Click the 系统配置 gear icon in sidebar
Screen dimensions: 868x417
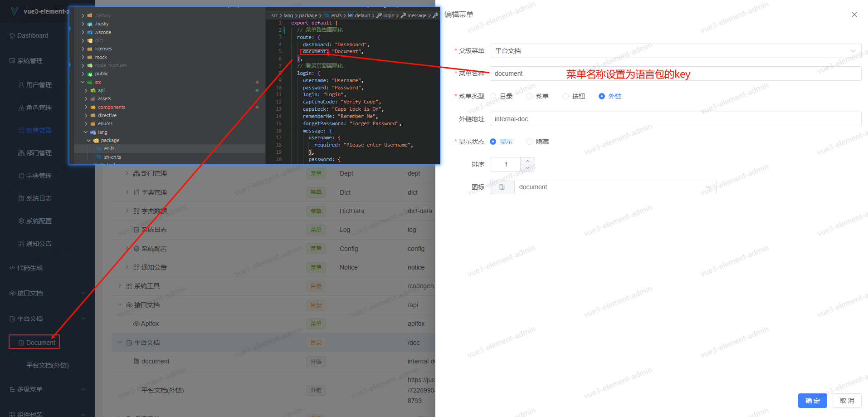pyautogui.click(x=21, y=221)
